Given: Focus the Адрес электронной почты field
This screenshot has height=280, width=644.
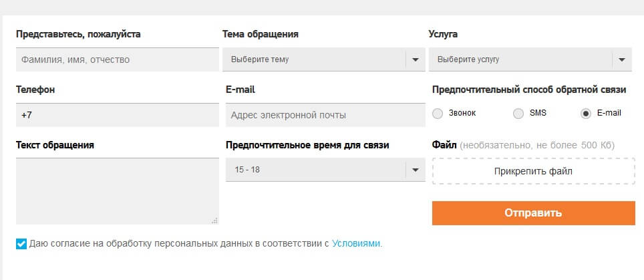Looking at the screenshot, I should [x=325, y=115].
